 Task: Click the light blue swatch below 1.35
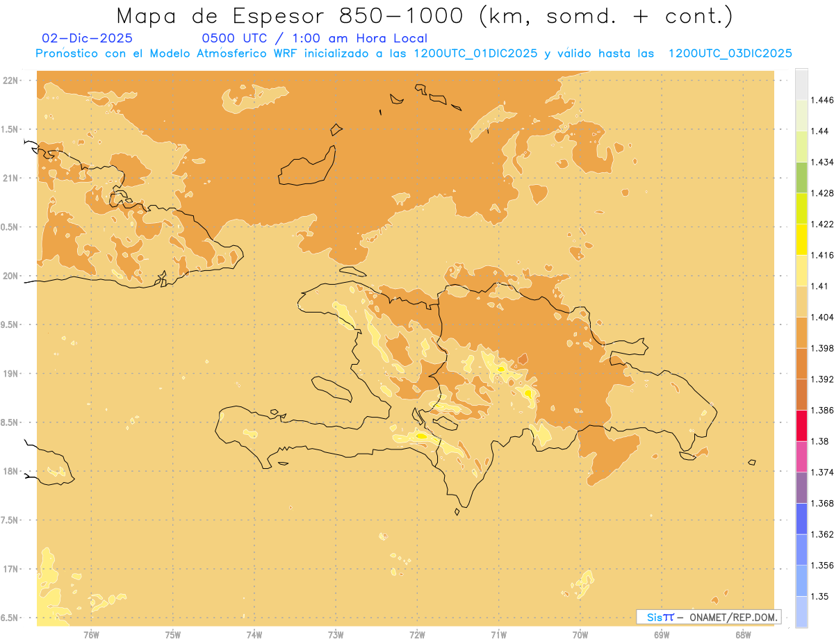(x=801, y=611)
